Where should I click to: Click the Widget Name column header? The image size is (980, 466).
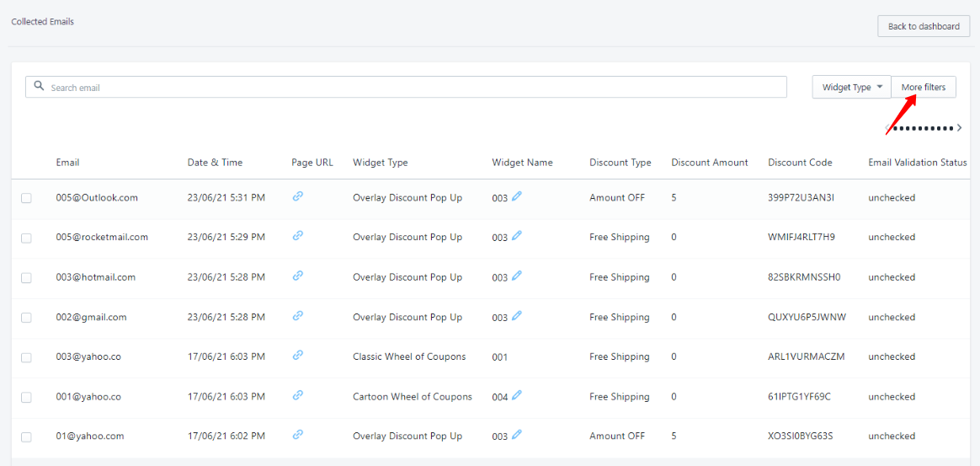pyautogui.click(x=523, y=163)
